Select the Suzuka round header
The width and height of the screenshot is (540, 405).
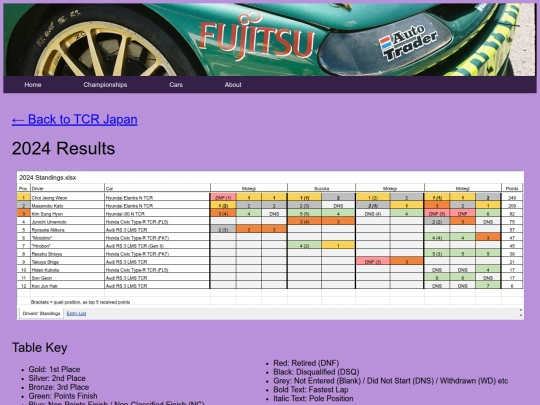[321, 189]
